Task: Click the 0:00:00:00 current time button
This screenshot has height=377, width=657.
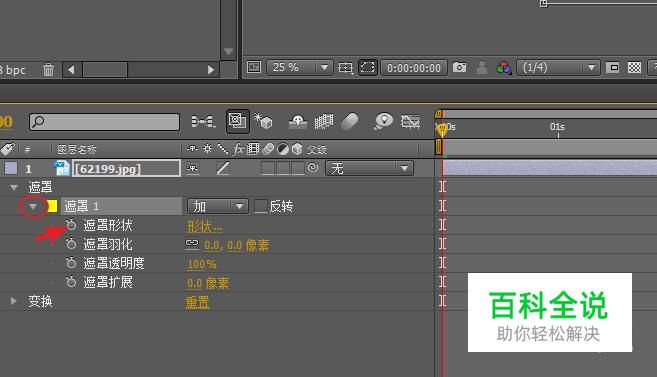Action: (414, 68)
